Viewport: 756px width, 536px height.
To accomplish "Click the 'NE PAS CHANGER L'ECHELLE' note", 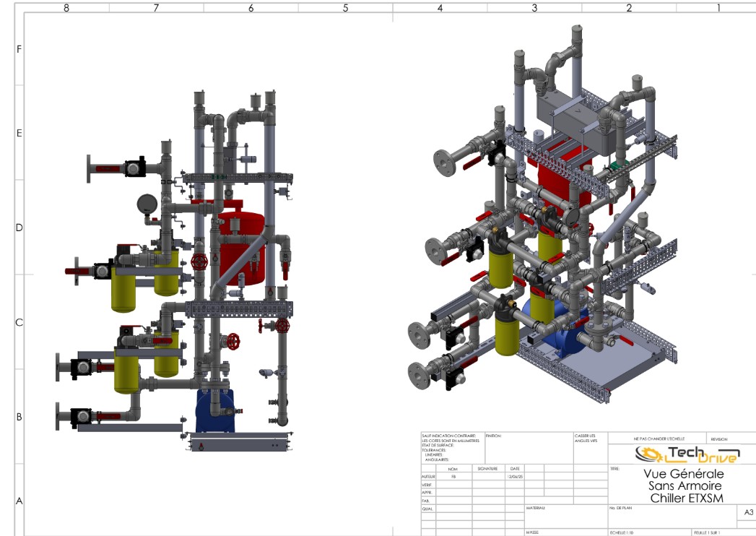I will (659, 438).
